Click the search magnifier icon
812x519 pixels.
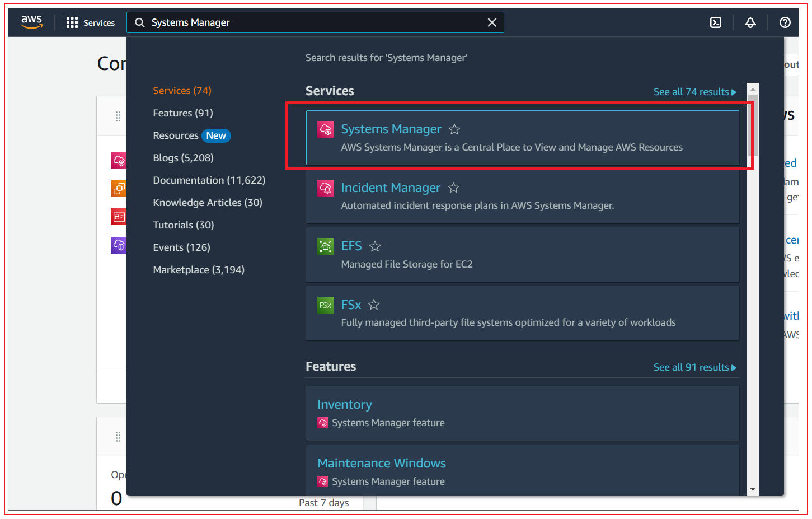(140, 22)
